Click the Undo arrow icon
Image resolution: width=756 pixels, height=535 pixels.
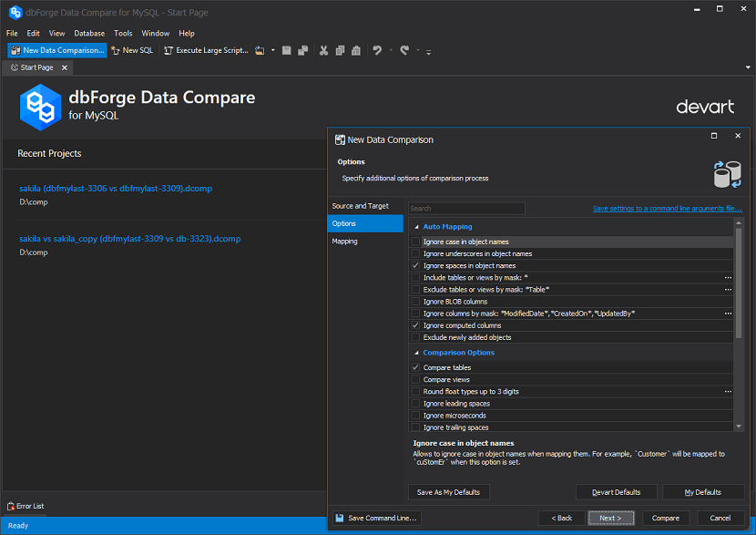pyautogui.click(x=377, y=50)
